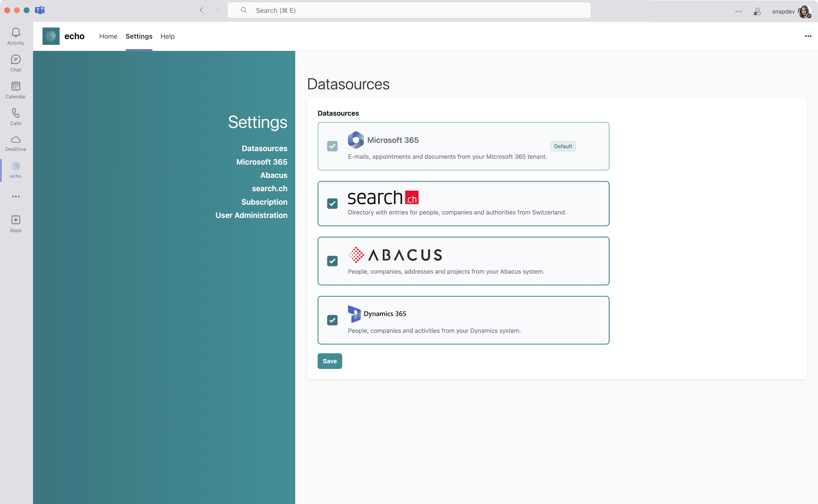The height and width of the screenshot is (504, 818).
Task: Uncheck the Abacus datasource checkbox
Action: 332,261
